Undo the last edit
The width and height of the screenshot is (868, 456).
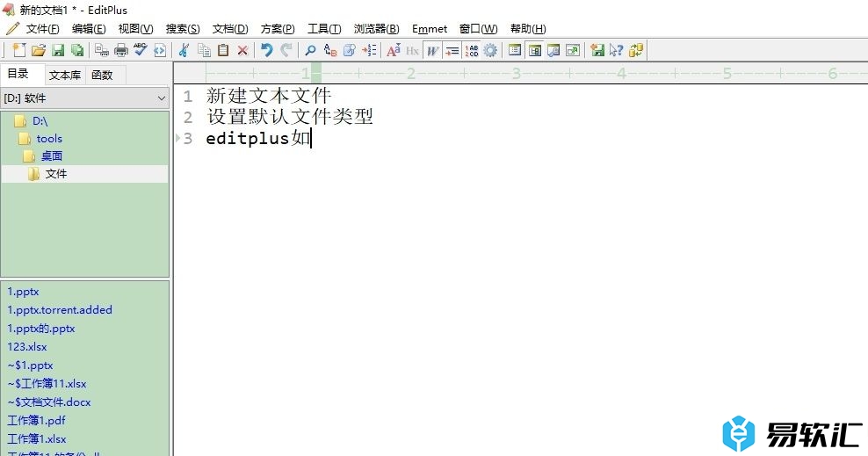point(267,50)
